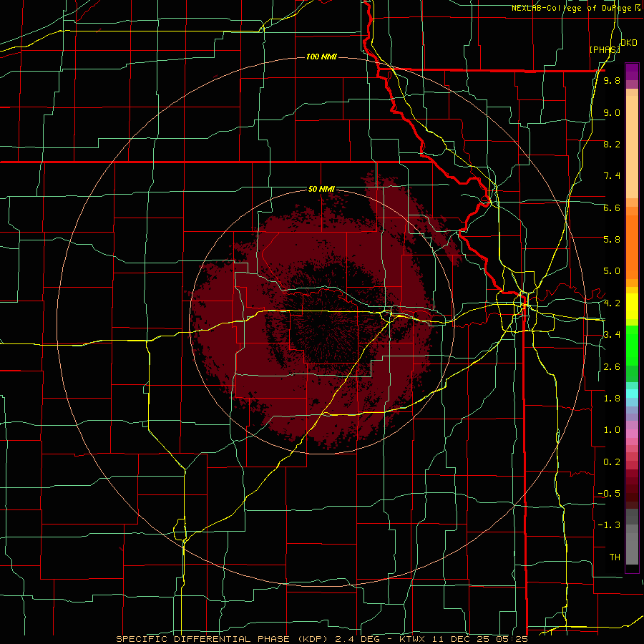Click the TH threshold label on scale
Image resolution: width=644 pixels, height=644 pixels.
(x=615, y=557)
